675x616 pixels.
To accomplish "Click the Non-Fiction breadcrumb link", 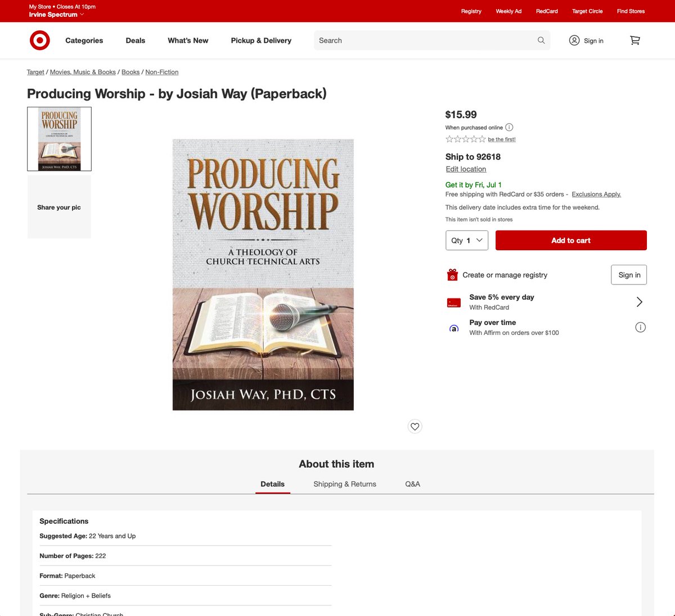I will coord(162,72).
